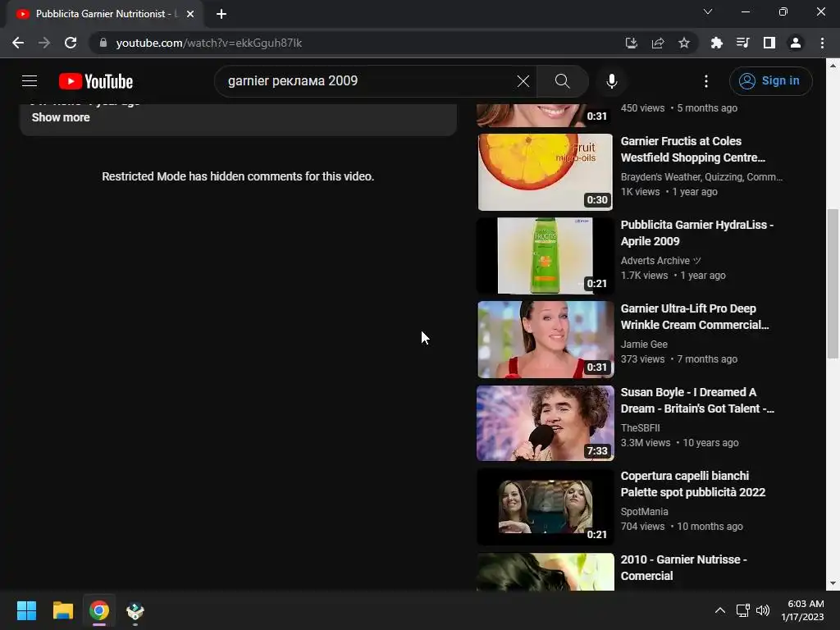Go to the YouTube home logo

pos(96,81)
